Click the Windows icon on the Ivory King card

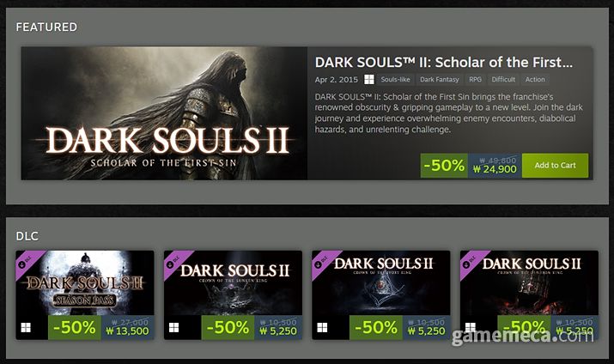coord(322,327)
